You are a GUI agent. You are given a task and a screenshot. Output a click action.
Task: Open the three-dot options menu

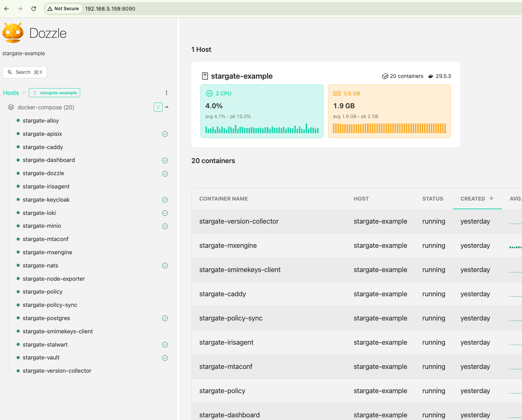[166, 93]
